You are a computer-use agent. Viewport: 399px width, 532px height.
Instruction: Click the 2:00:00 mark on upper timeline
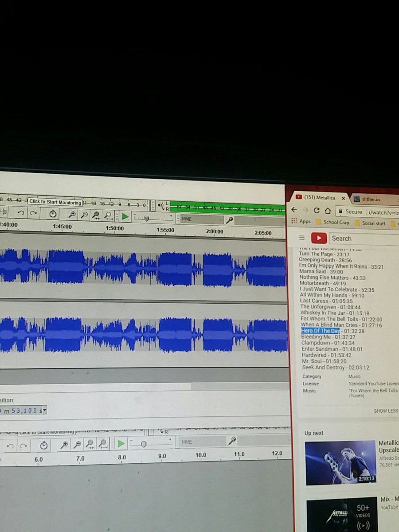pyautogui.click(x=214, y=232)
